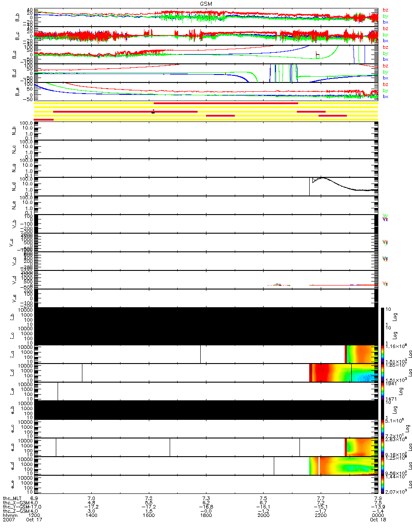Click the long red bar in top yellow strip
The image size is (412, 532).
pos(226,103)
